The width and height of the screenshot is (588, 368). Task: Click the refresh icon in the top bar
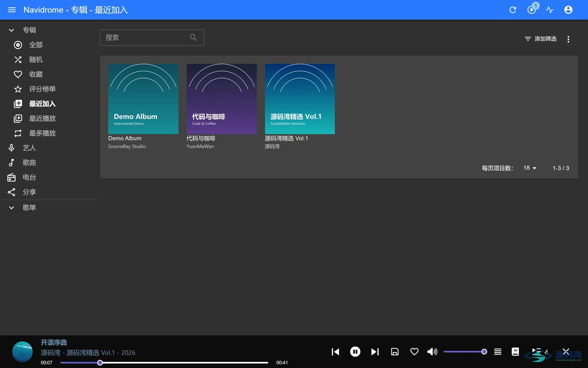(x=513, y=10)
